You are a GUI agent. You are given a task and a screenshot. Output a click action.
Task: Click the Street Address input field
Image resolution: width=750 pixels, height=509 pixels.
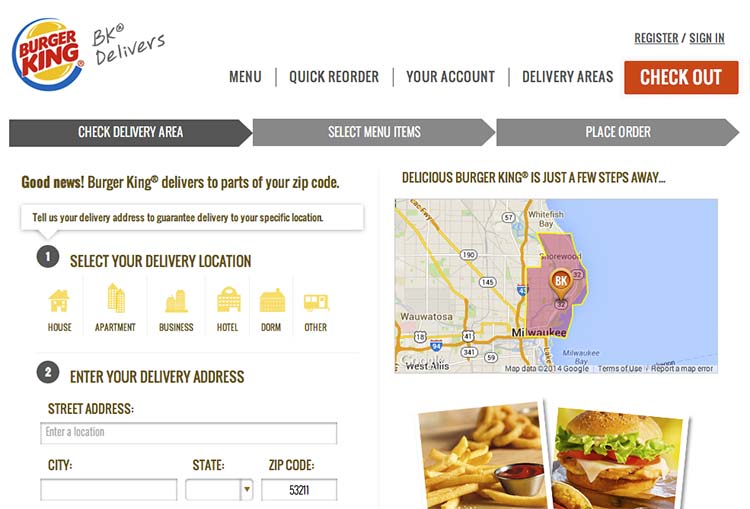(x=188, y=433)
